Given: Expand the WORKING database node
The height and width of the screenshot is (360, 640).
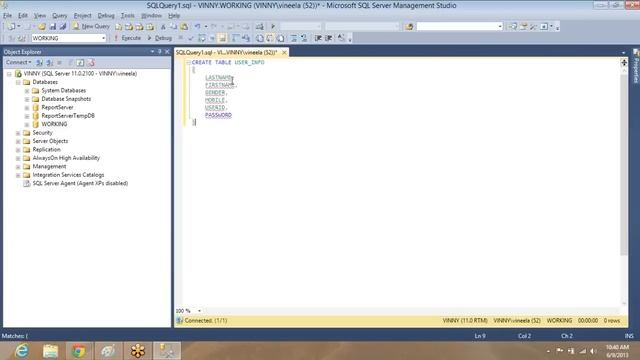Looking at the screenshot, I should [x=27, y=124].
